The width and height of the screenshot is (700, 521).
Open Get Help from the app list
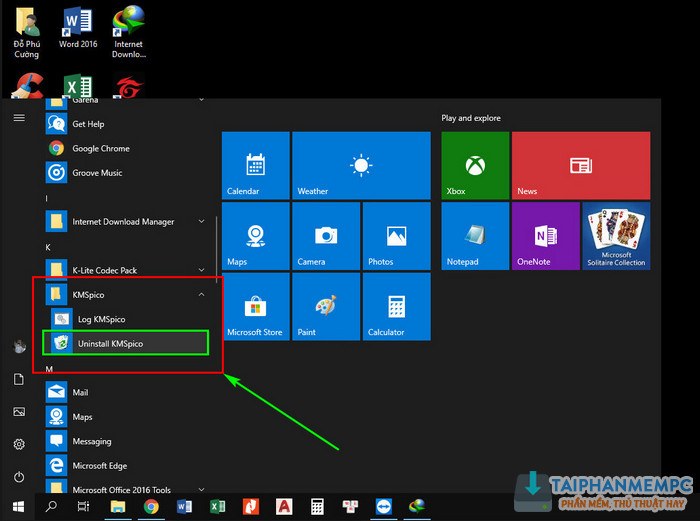coord(125,124)
